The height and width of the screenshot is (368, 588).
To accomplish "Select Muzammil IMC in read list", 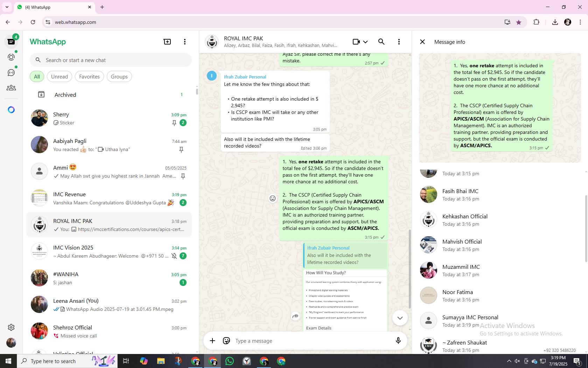I will [500, 270].
